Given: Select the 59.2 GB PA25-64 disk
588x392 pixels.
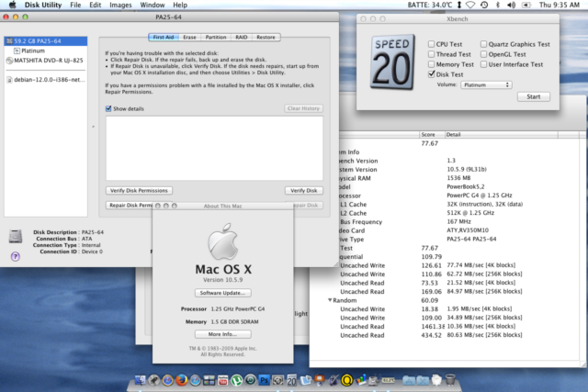Looking at the screenshot, I should 46,40.
